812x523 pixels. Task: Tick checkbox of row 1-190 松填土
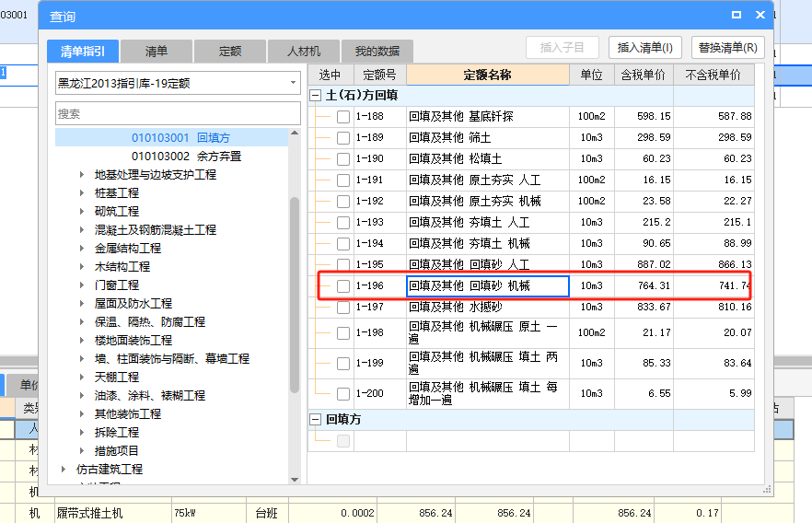pyautogui.click(x=342, y=159)
